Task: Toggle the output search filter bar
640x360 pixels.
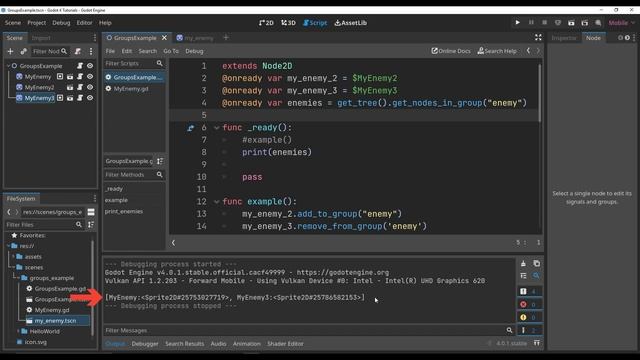Action: click(x=536, y=276)
